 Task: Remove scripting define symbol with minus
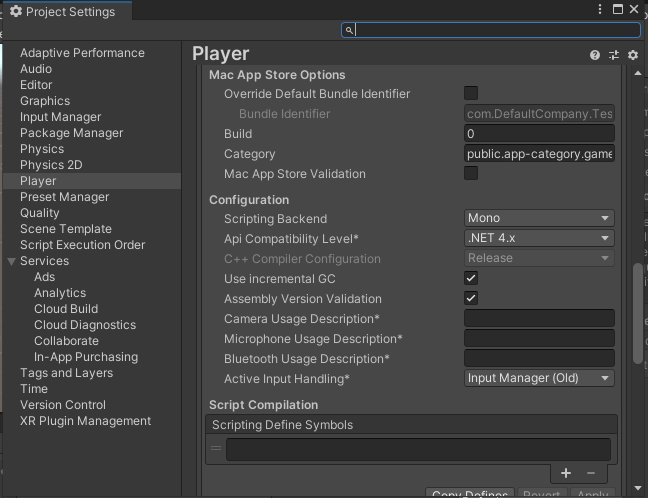click(x=591, y=473)
